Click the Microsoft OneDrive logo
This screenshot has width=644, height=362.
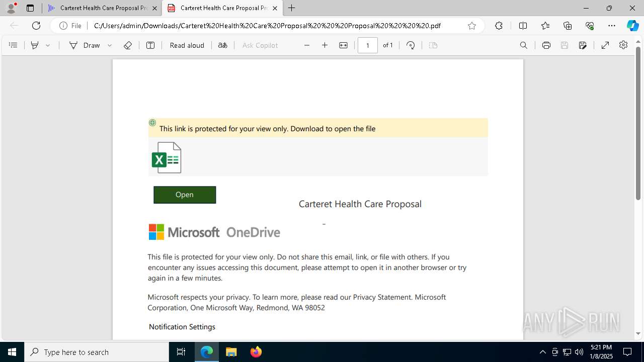click(214, 232)
